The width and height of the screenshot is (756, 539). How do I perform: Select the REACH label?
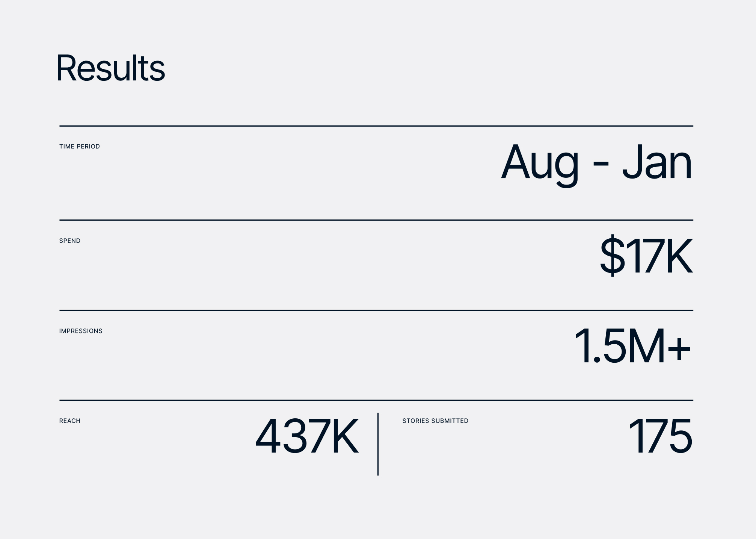[70, 421]
